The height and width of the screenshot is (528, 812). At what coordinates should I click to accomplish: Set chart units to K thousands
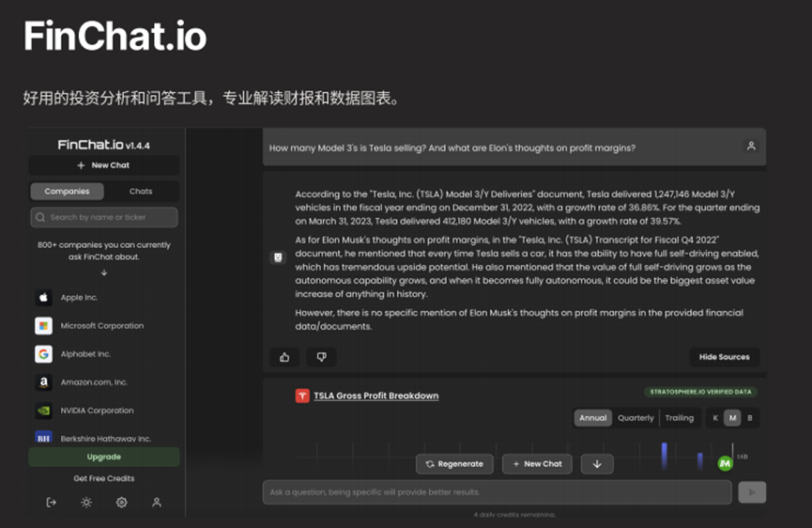point(715,418)
